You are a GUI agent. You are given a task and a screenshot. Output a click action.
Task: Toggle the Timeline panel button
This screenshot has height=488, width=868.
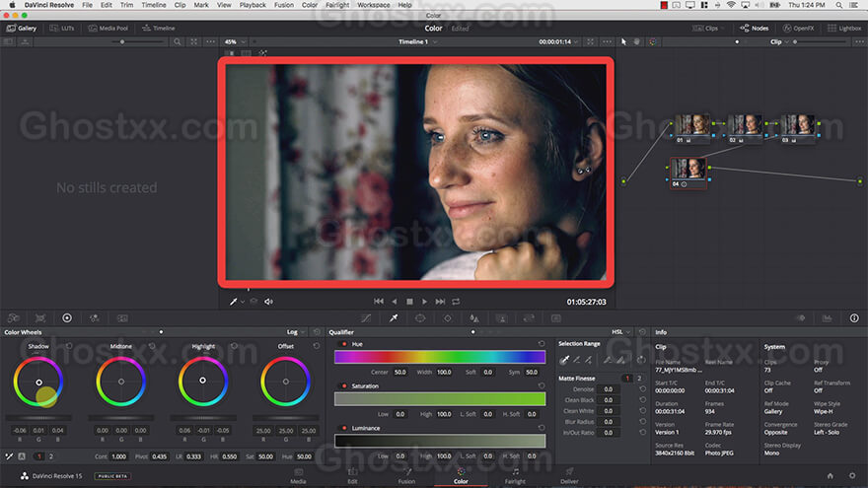tap(159, 29)
